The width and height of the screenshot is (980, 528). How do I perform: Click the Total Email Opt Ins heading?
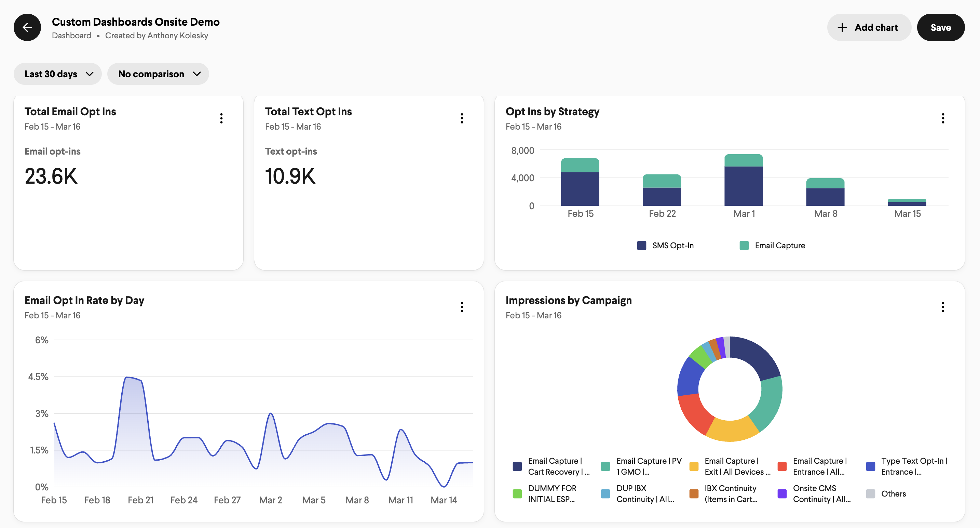tap(70, 111)
